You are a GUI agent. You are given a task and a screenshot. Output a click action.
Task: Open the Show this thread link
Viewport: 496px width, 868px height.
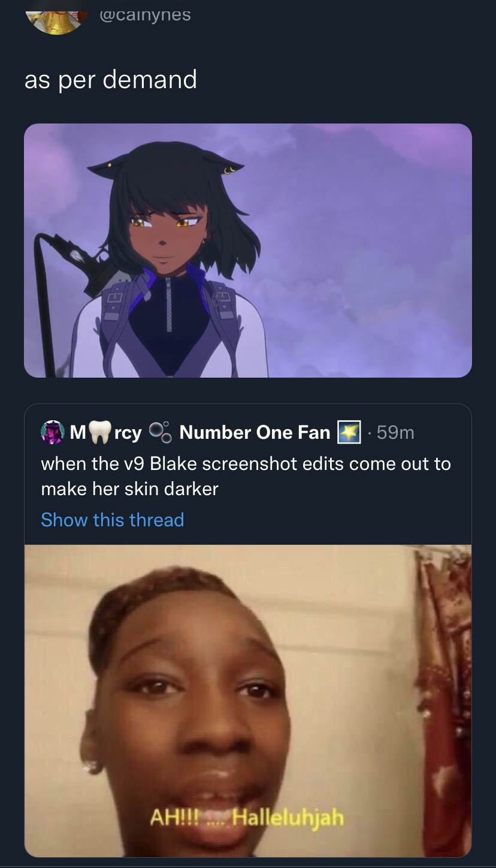coord(113,520)
